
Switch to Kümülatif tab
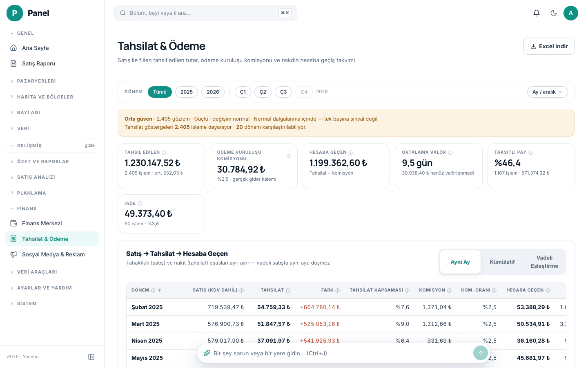[x=502, y=262]
